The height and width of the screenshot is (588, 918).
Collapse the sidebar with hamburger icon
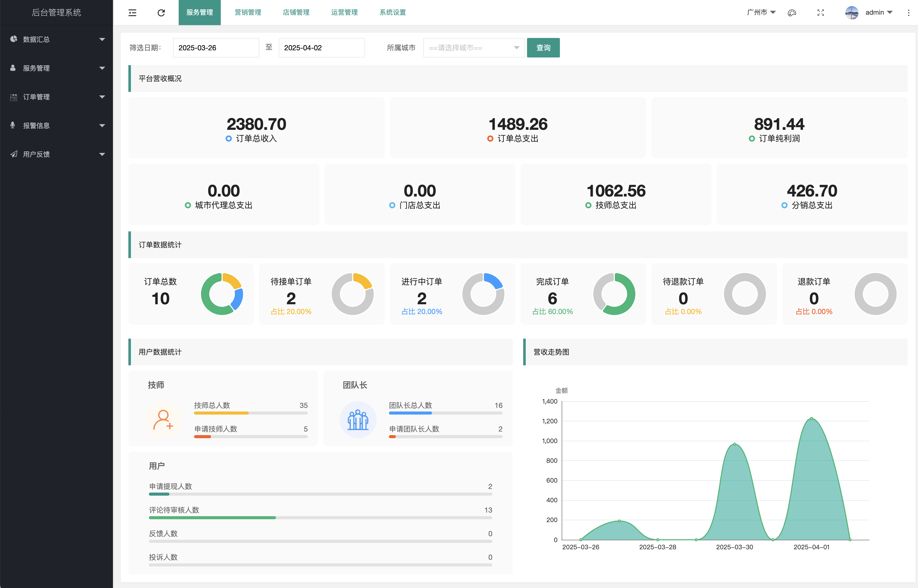(132, 13)
